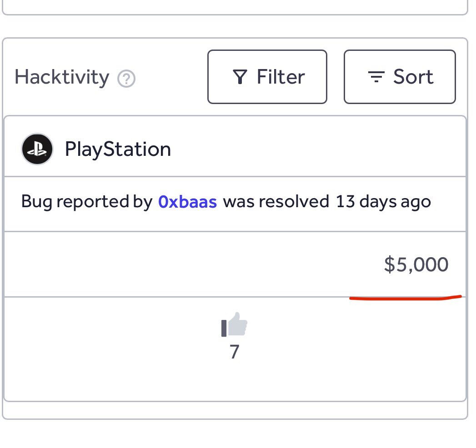The image size is (476, 448).
Task: Open the PlayStation program name link
Action: pyautogui.click(x=118, y=149)
